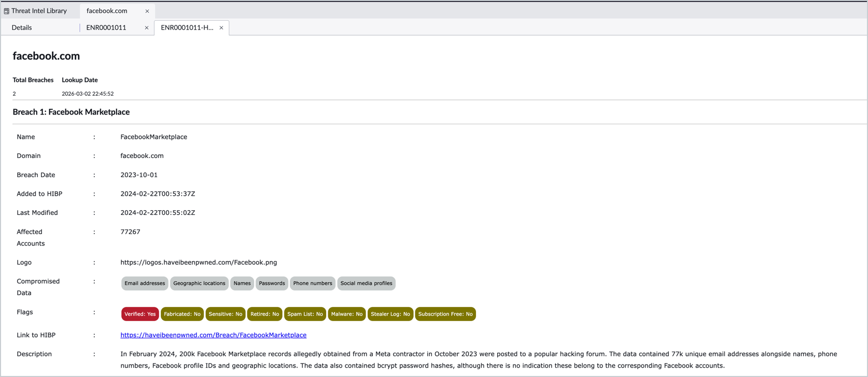Click the facebook.com page heading
The height and width of the screenshot is (377, 868).
coord(46,56)
